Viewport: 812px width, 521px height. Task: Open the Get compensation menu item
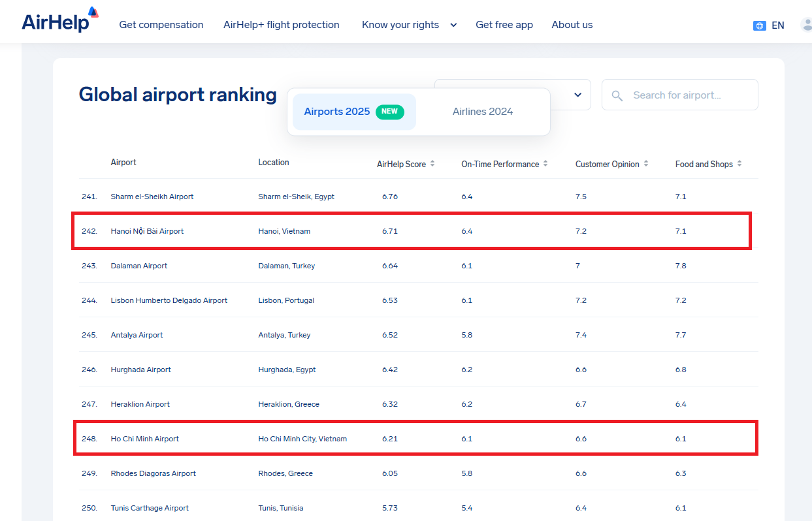pos(161,25)
